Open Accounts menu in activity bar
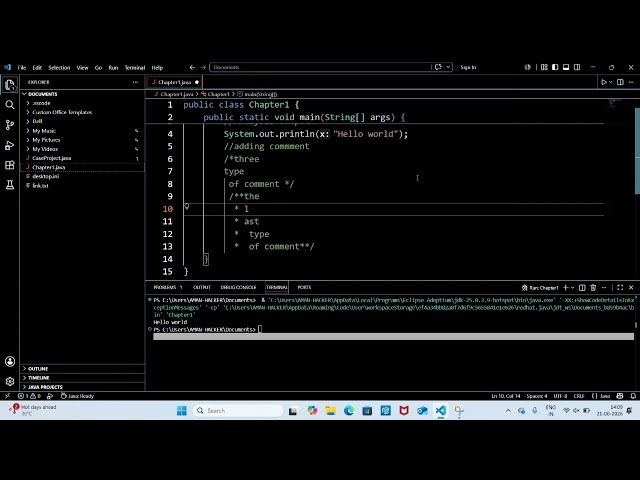The image size is (640, 480). pyautogui.click(x=10, y=362)
